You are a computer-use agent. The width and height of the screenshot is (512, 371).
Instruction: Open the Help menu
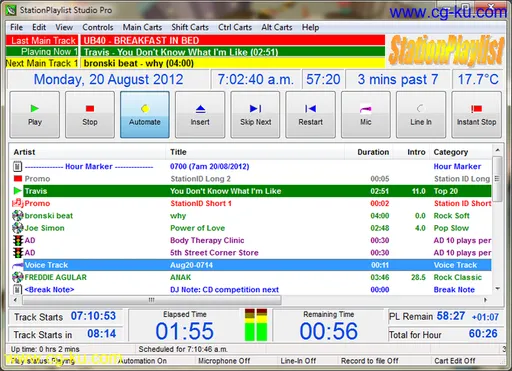pyautogui.click(x=310, y=27)
